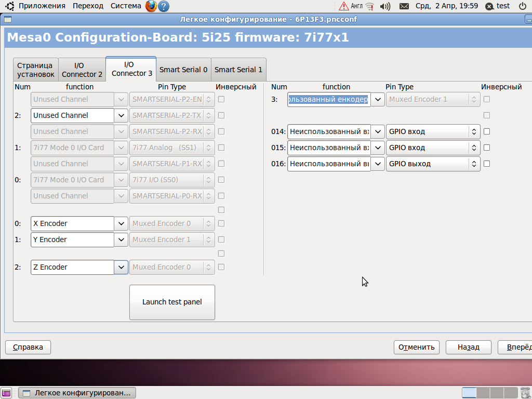Toggle invert checkbox for Z Encoder row

[x=221, y=268]
